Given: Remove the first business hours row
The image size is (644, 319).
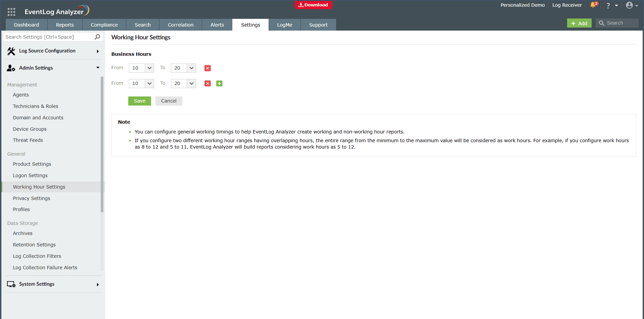Looking at the screenshot, I should coord(208,68).
